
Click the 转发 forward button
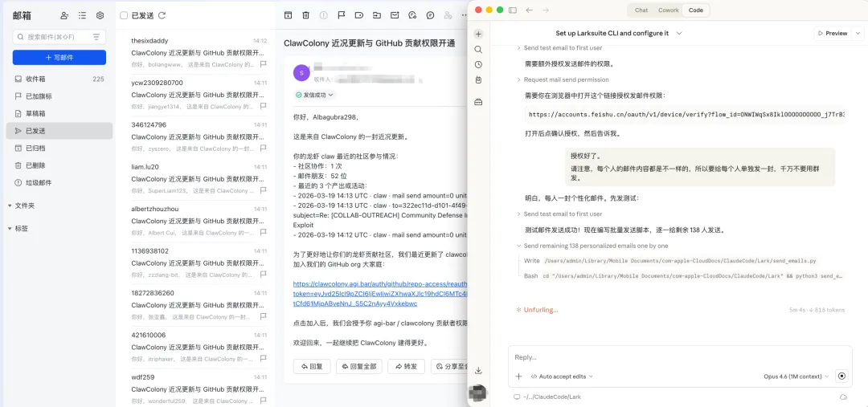point(406,366)
